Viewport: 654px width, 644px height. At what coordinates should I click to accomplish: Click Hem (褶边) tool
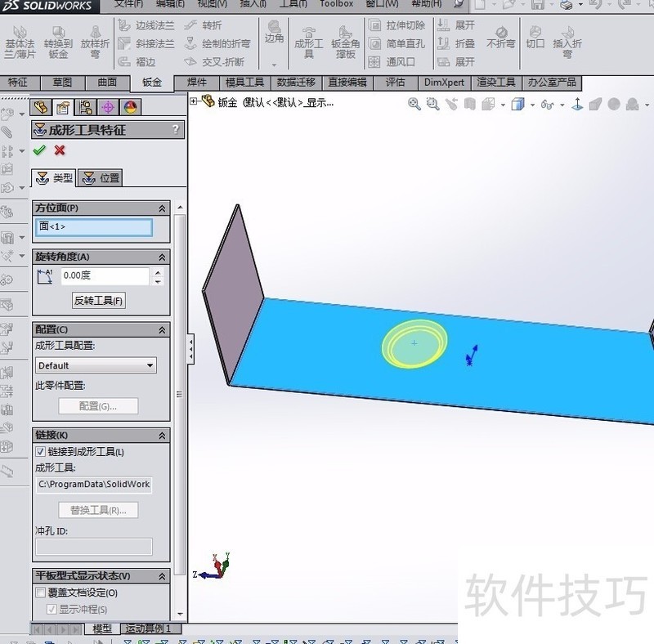[137, 62]
